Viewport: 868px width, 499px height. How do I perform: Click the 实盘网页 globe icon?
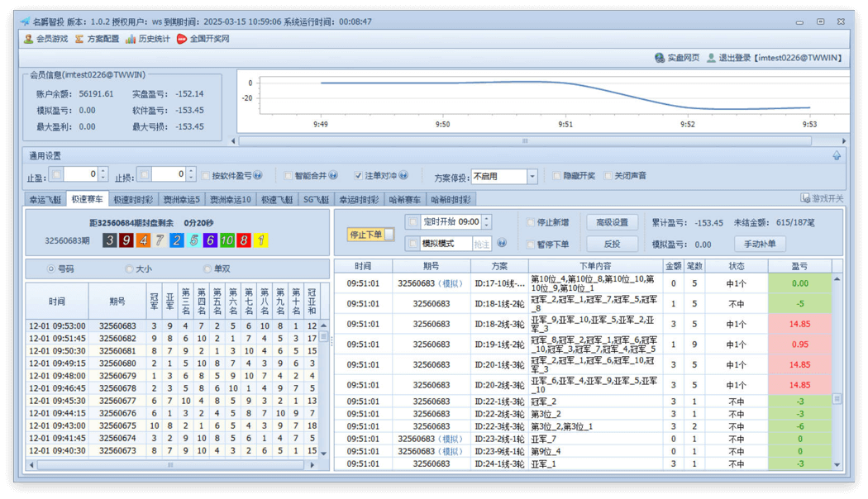pos(660,58)
